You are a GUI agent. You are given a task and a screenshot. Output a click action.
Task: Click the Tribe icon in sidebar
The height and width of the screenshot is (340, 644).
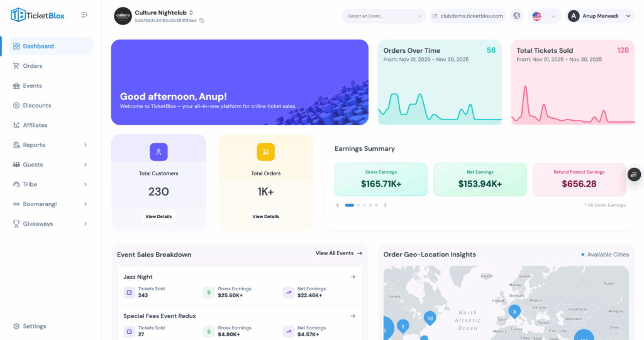16,184
